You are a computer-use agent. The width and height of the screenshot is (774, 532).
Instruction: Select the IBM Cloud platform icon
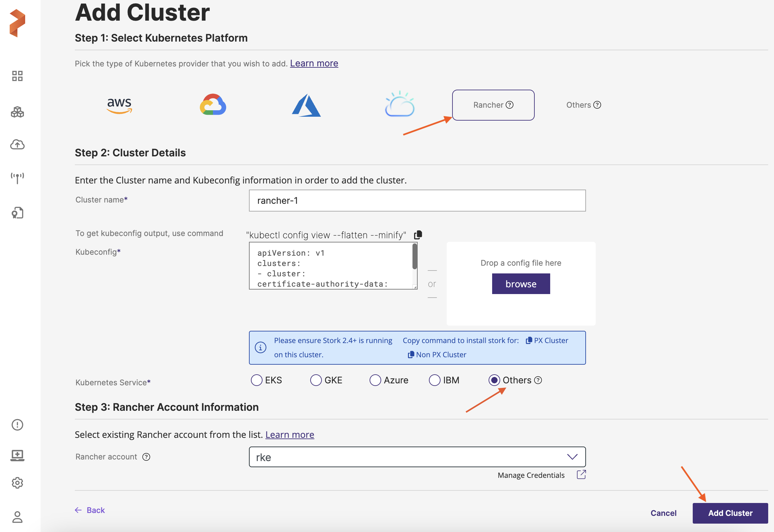pos(399,104)
